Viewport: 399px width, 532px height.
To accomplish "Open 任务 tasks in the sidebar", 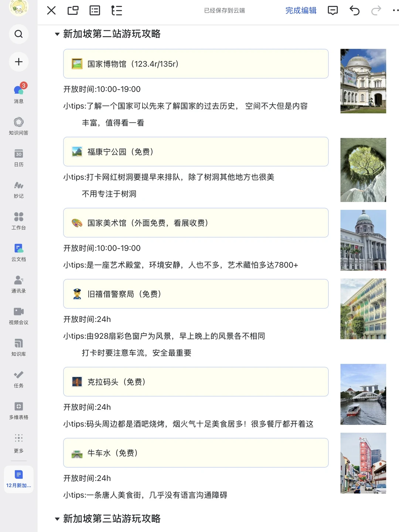I will (x=18, y=379).
